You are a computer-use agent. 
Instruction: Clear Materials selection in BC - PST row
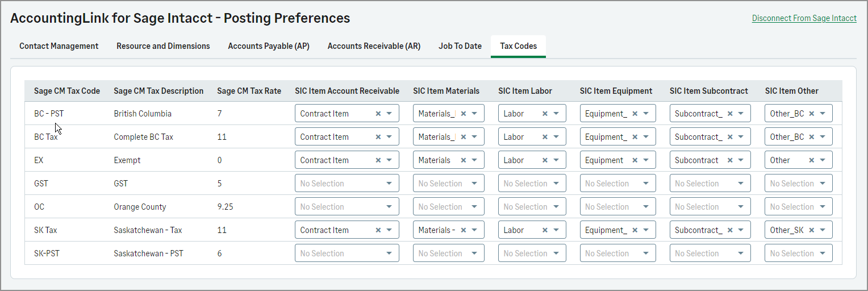[464, 114]
